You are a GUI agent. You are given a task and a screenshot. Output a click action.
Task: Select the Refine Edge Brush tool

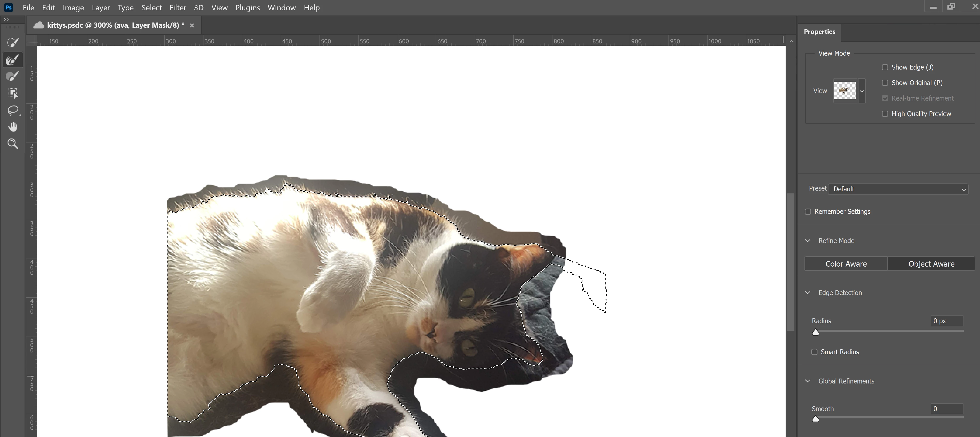(13, 60)
